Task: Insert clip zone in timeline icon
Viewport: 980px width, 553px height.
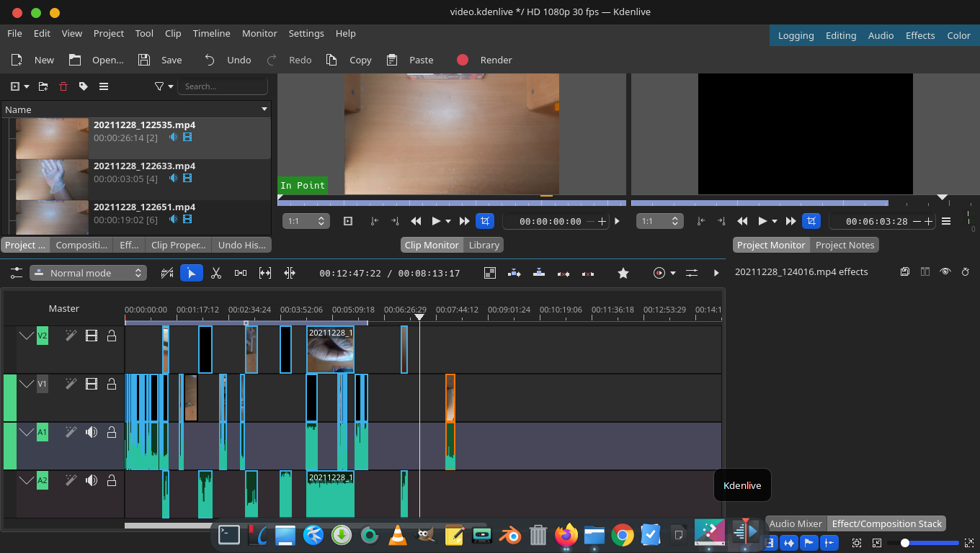Action: coord(514,273)
